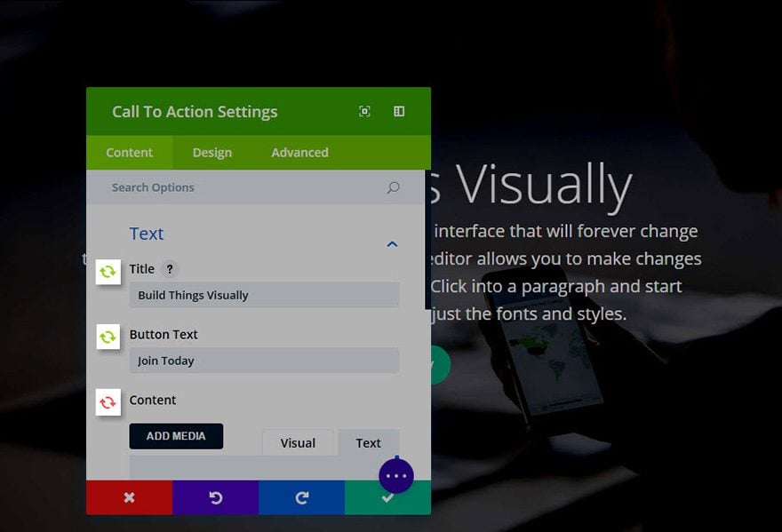Image resolution: width=782 pixels, height=532 pixels.
Task: Toggle sync icon beside Button Text
Action: click(108, 337)
